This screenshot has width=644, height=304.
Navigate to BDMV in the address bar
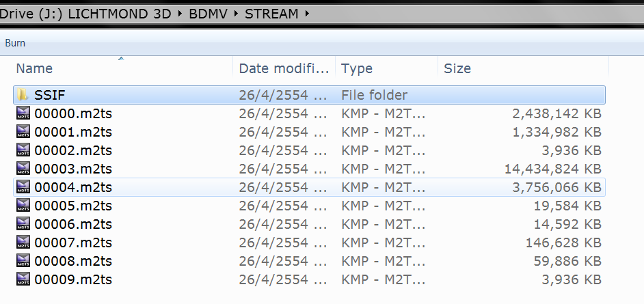point(209,13)
